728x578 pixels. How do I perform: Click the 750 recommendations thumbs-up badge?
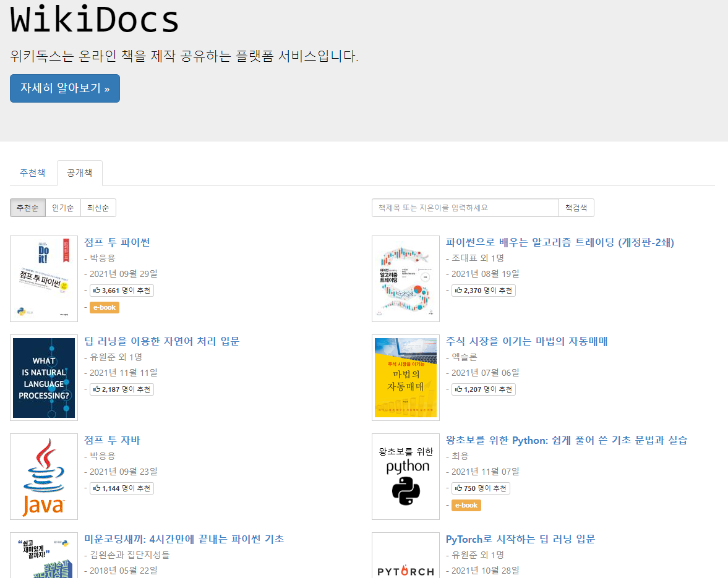481,488
